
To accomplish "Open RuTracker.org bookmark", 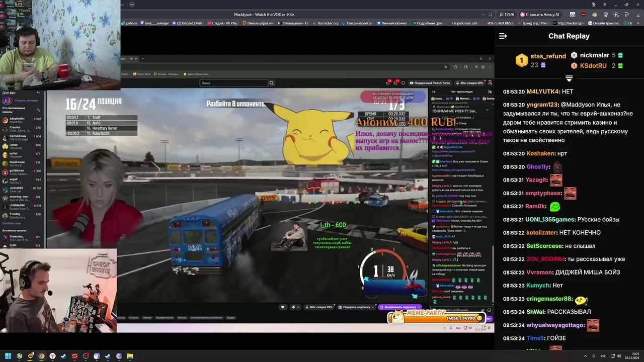I will (x=326, y=23).
